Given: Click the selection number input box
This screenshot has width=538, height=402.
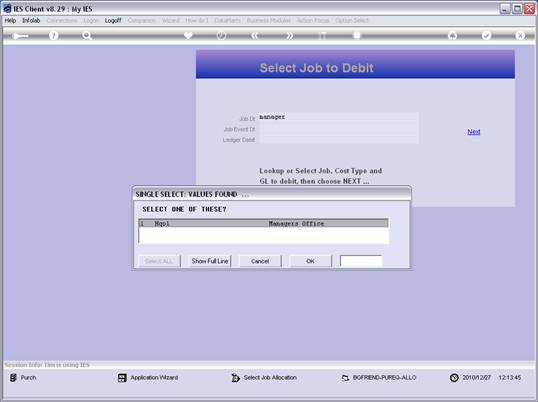Looking at the screenshot, I should point(361,261).
